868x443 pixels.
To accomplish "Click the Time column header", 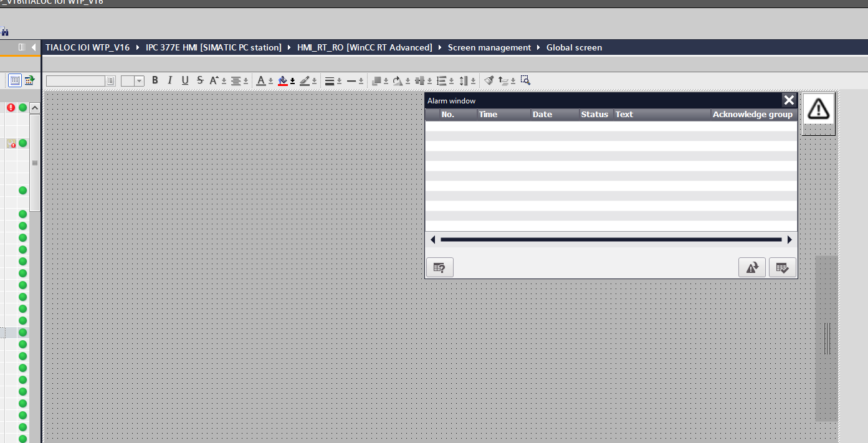I will click(503, 115).
